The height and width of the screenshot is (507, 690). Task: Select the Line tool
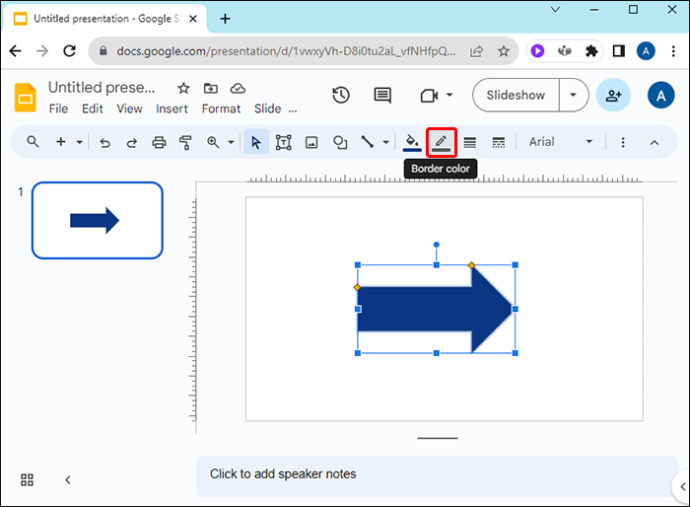[367, 142]
